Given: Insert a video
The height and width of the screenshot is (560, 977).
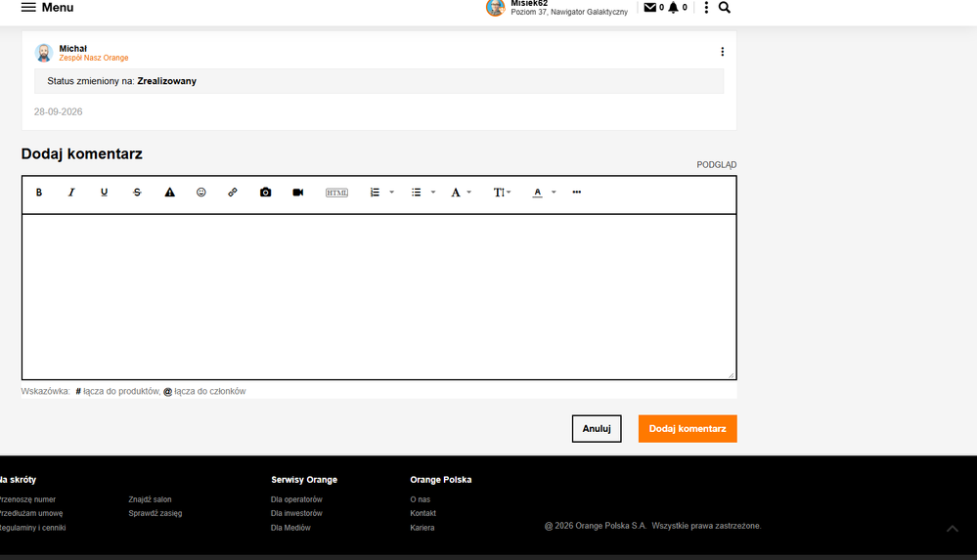Looking at the screenshot, I should [x=298, y=193].
